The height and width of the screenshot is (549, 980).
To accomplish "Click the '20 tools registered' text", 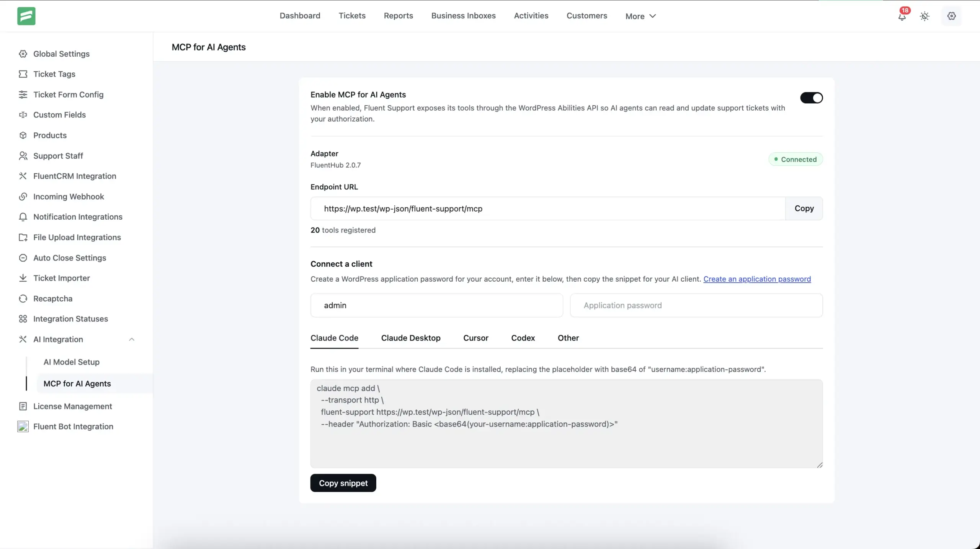I will [343, 230].
